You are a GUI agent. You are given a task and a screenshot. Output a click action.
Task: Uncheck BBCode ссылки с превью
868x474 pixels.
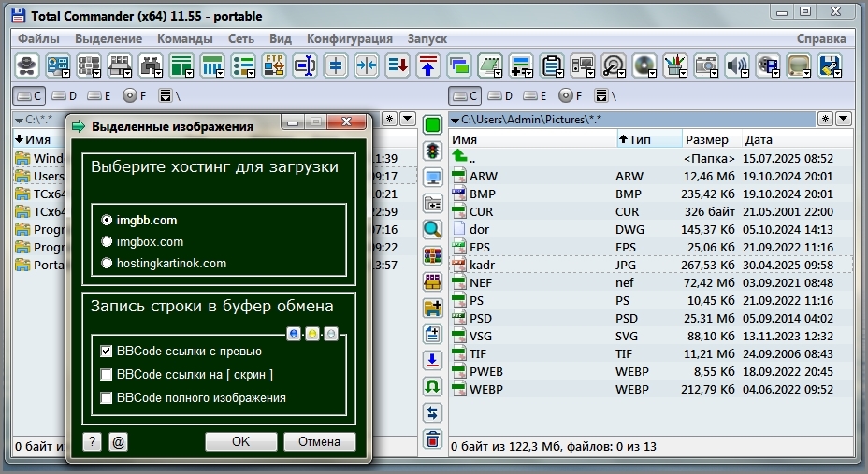[107, 352]
